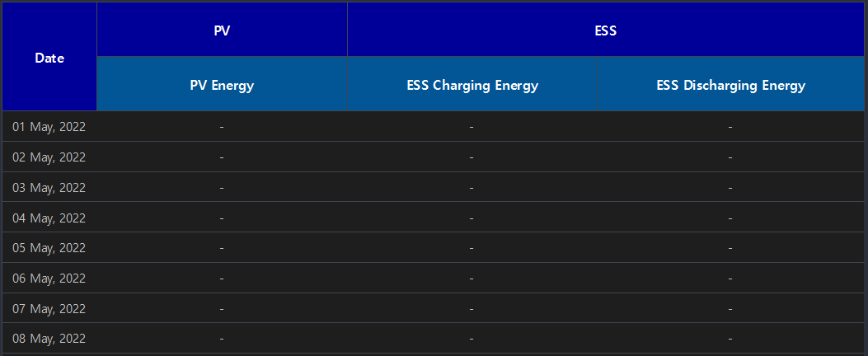Click ESS Discharging Energy value for 03 May, 2022
The height and width of the screenshot is (356, 868).
click(730, 188)
